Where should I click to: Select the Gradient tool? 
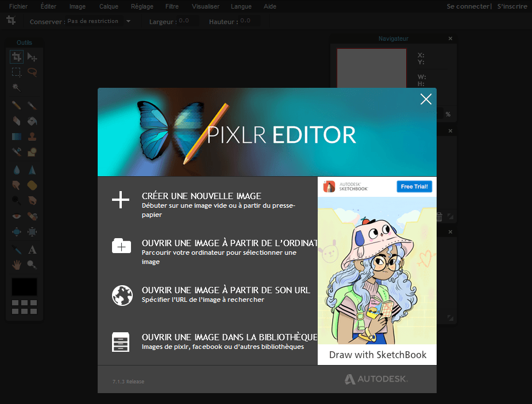click(x=16, y=136)
